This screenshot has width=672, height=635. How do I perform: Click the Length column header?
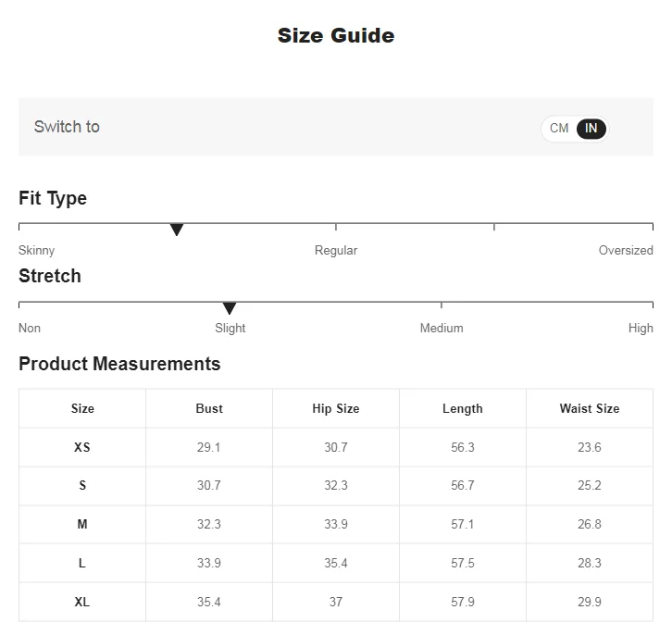(x=463, y=408)
